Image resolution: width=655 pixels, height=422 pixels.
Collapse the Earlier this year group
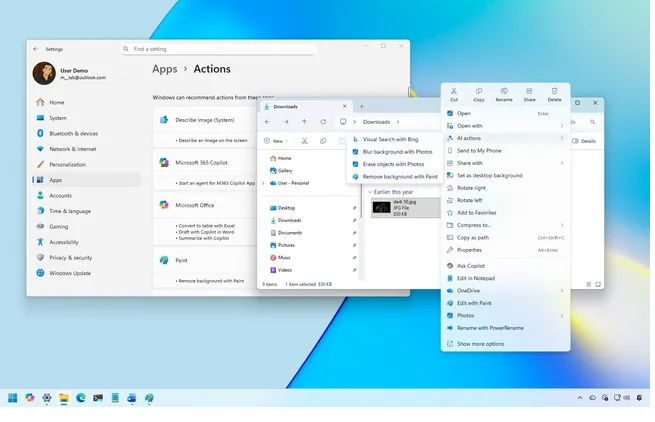pos(370,192)
